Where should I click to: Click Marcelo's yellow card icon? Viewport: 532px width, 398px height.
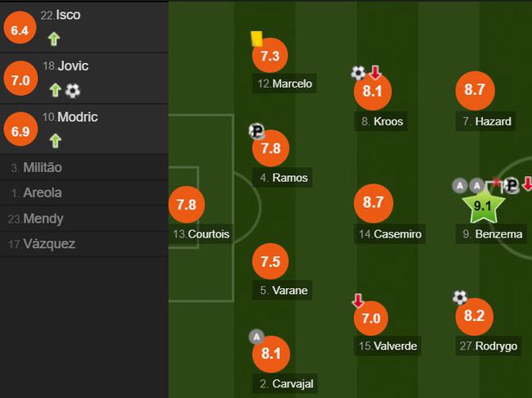[256, 38]
